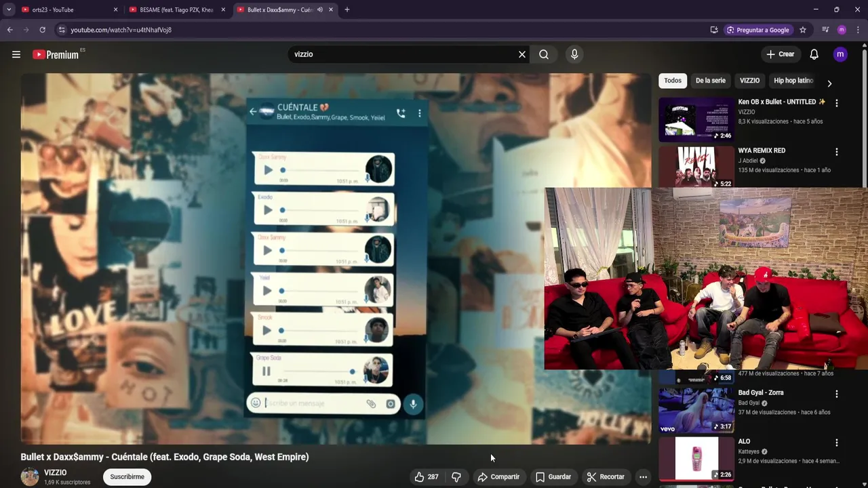View site information icon in address bar
The image size is (868, 488).
coord(62,30)
